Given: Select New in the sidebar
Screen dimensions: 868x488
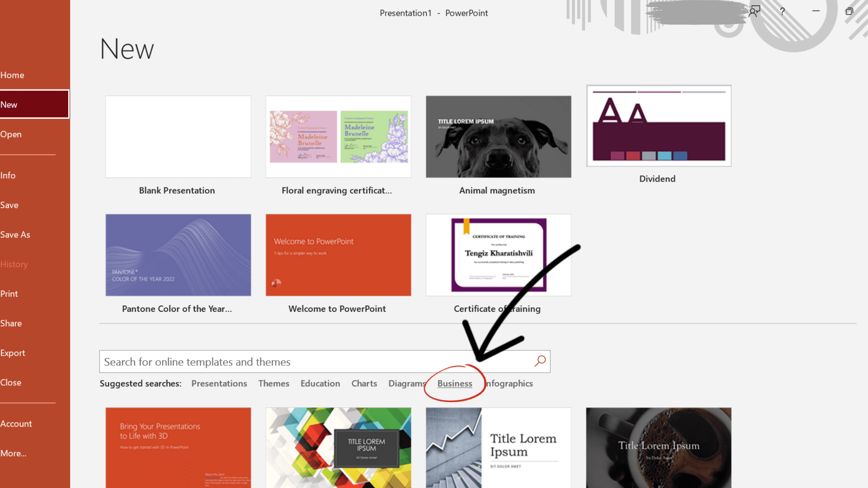Looking at the screenshot, I should (x=34, y=104).
